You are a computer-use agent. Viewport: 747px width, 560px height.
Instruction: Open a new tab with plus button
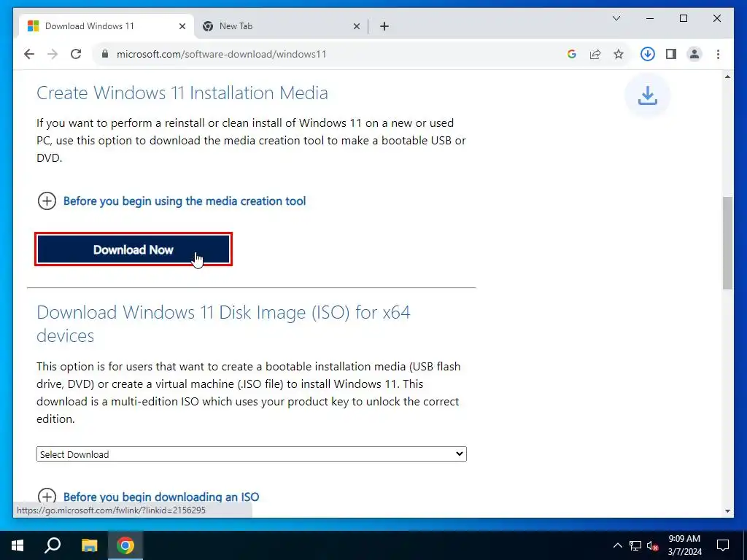(x=384, y=26)
